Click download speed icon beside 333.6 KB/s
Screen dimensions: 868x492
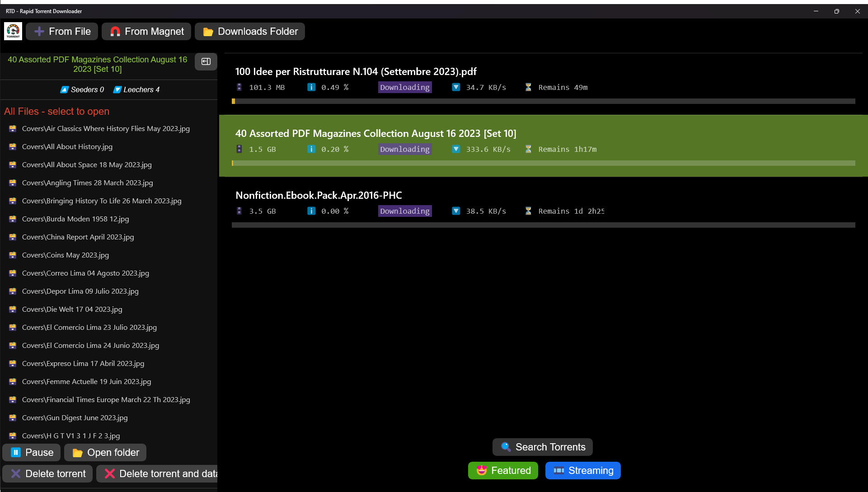pos(456,149)
